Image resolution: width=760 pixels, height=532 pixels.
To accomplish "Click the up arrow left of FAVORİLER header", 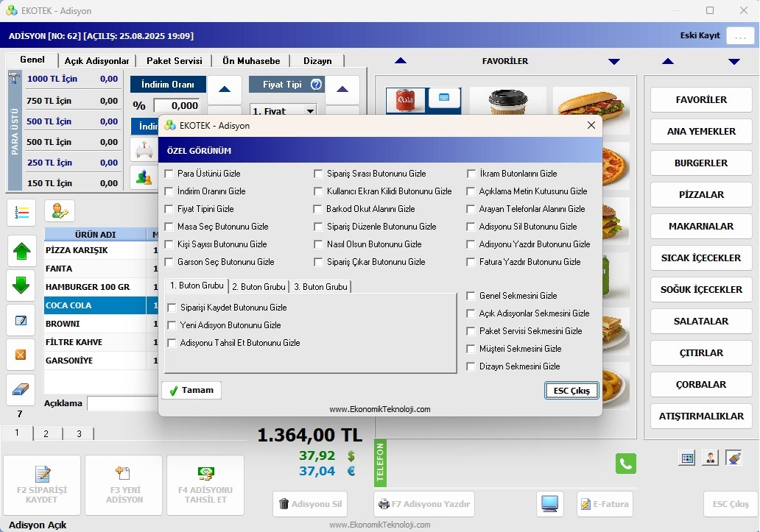I will tap(401, 61).
